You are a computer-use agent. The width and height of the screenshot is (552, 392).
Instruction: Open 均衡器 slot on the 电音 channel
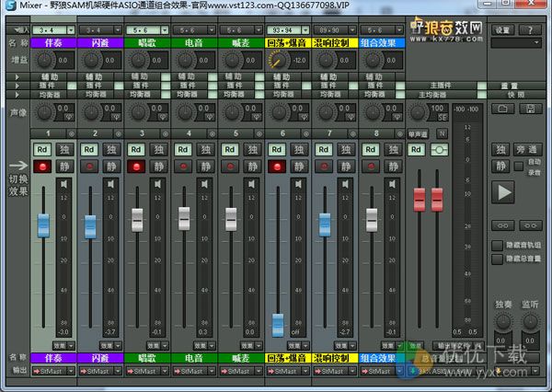[x=190, y=95]
